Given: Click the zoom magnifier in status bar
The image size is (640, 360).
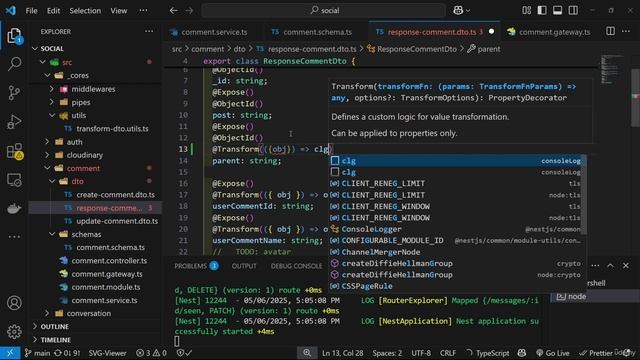Looking at the screenshot, I should (307, 353).
